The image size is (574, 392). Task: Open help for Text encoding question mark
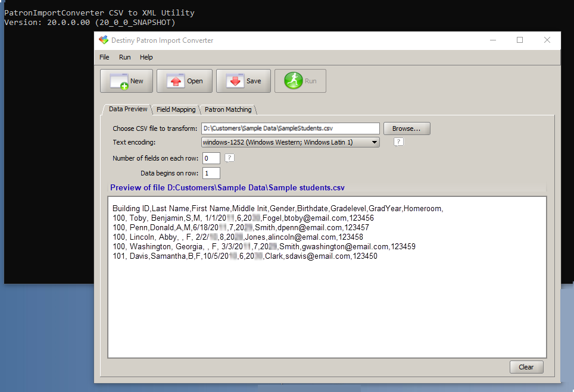397,142
